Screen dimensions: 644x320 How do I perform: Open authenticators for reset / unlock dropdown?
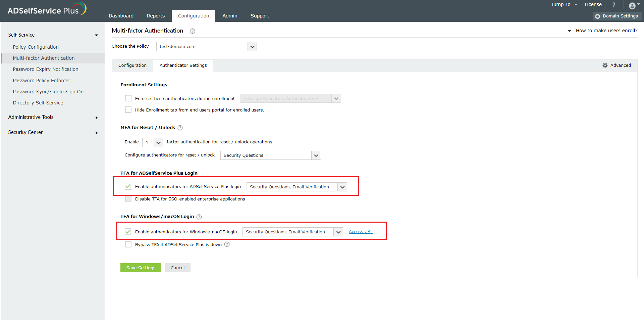[271, 155]
